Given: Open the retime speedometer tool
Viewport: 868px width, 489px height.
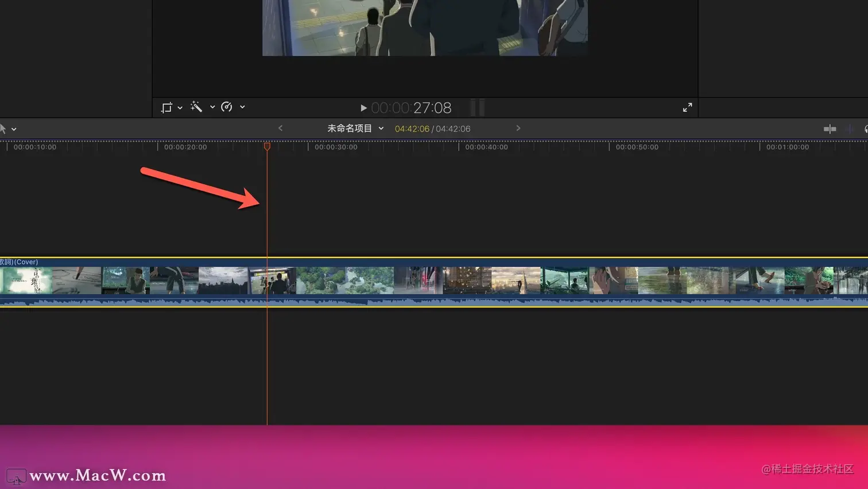Looking at the screenshot, I should tap(227, 107).
